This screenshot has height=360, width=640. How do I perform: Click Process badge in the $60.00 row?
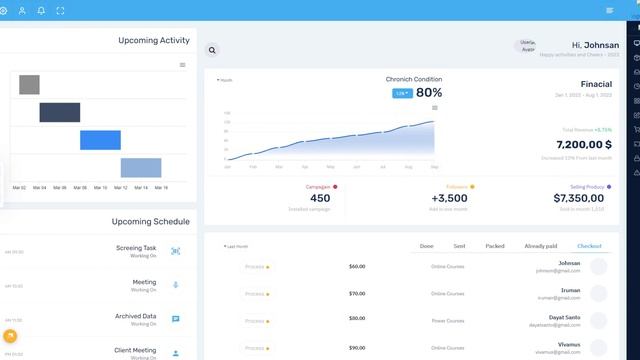coord(257,267)
